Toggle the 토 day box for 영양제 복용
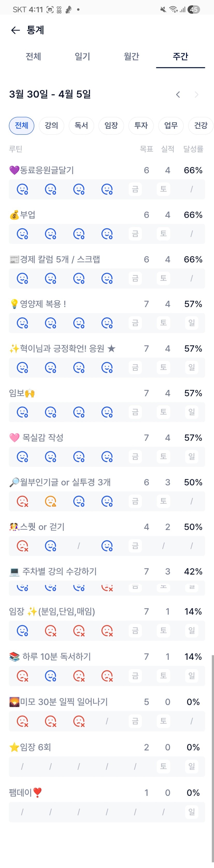The height and width of the screenshot is (868, 214). pyautogui.click(x=164, y=323)
